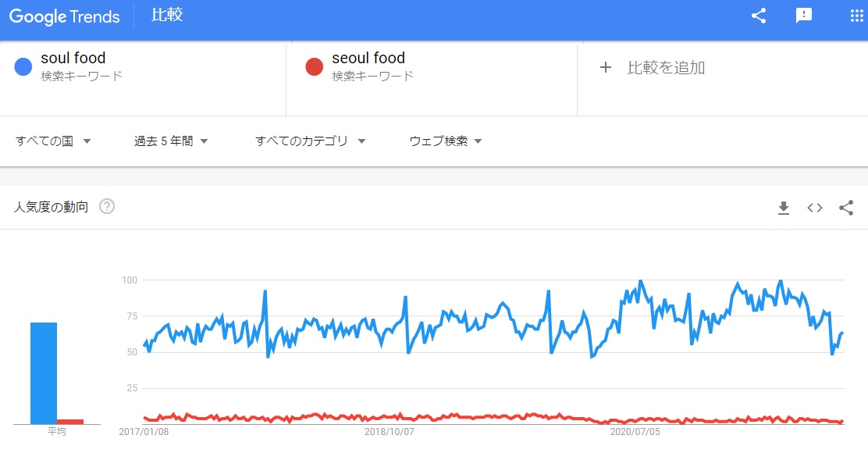
Task: Edit the seoul food search term
Action: pyautogui.click(x=368, y=59)
